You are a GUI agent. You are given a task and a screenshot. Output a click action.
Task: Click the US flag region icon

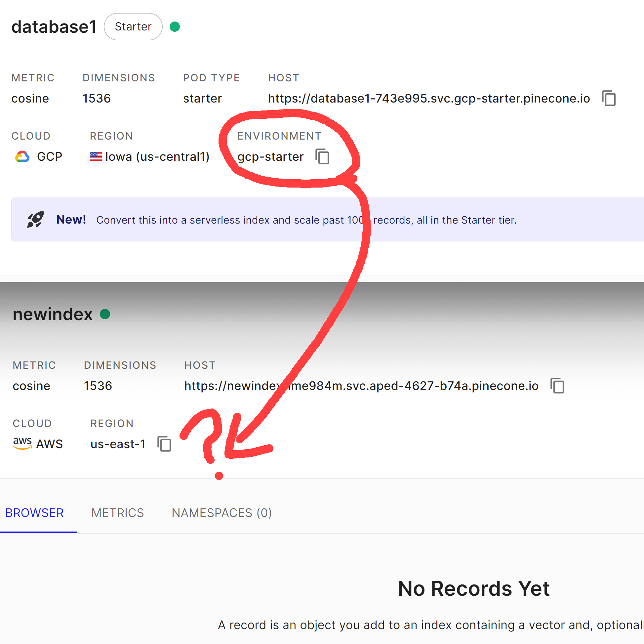(x=96, y=156)
